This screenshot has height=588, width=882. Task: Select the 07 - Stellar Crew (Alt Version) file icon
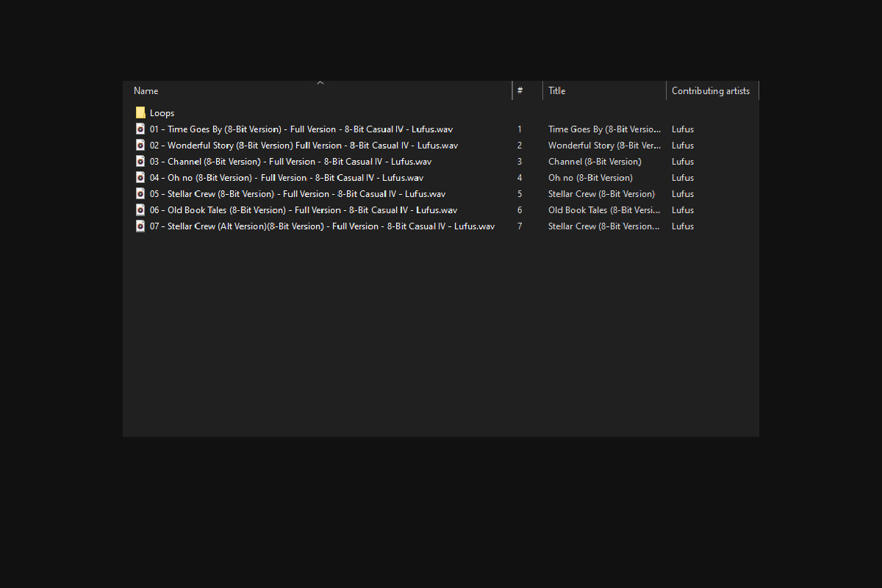(140, 226)
